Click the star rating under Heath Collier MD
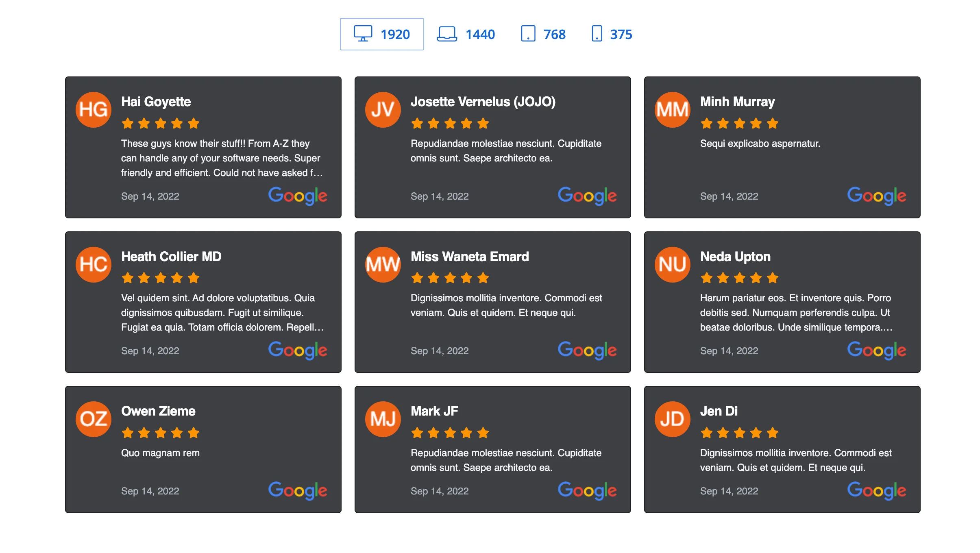 point(161,278)
